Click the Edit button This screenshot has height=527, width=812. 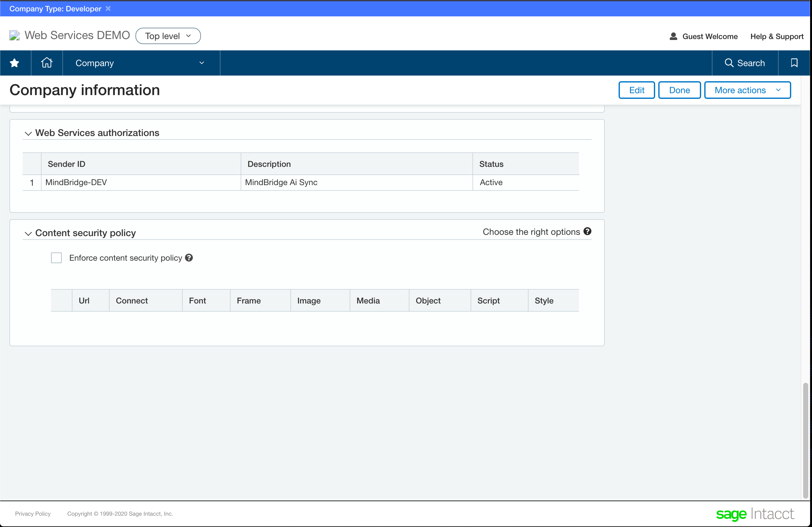(637, 90)
